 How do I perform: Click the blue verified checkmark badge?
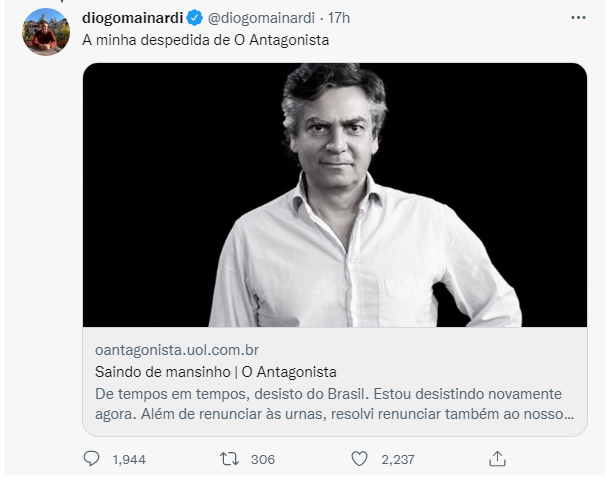coord(195,18)
